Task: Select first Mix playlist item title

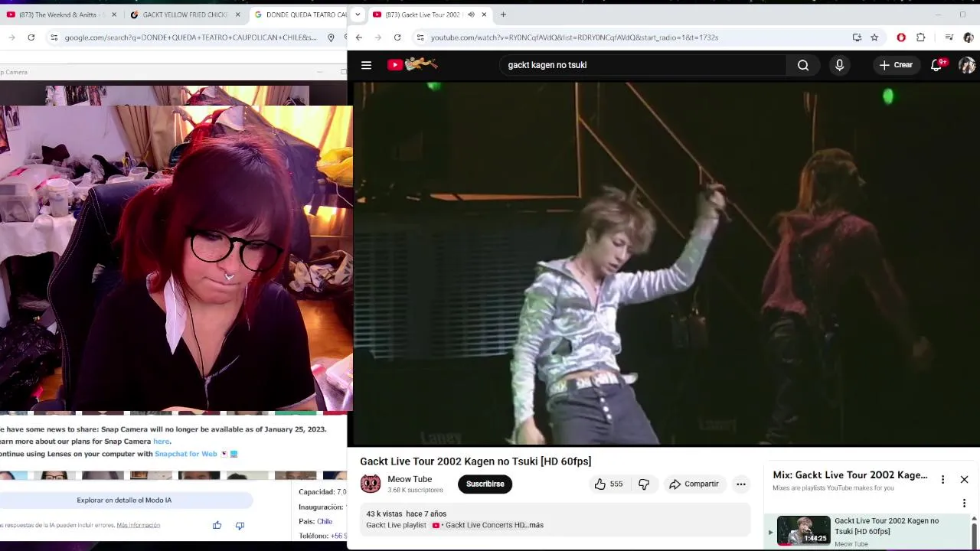Action: [887, 526]
